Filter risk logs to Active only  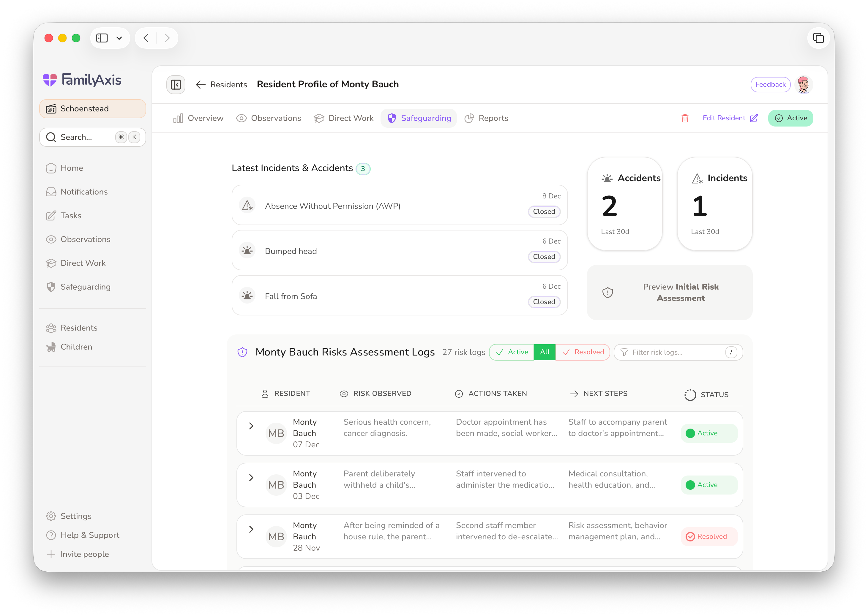pyautogui.click(x=512, y=352)
